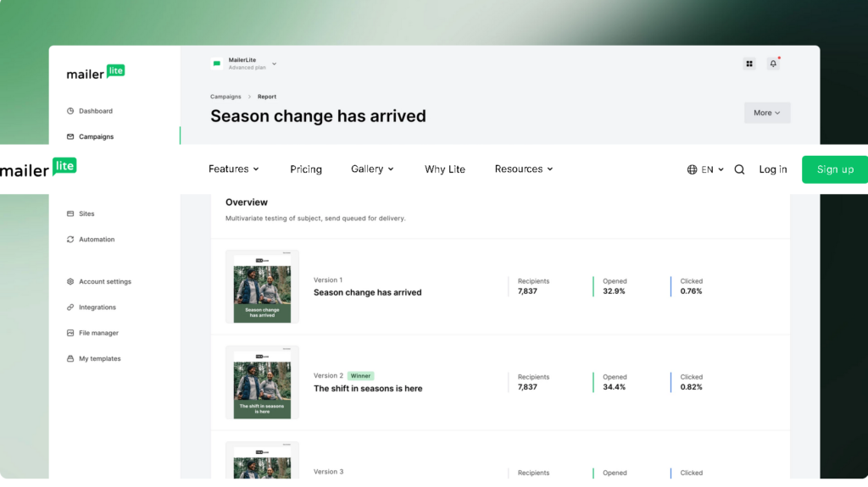868x487 pixels.
Task: Click the green Sign up button
Action: point(835,169)
